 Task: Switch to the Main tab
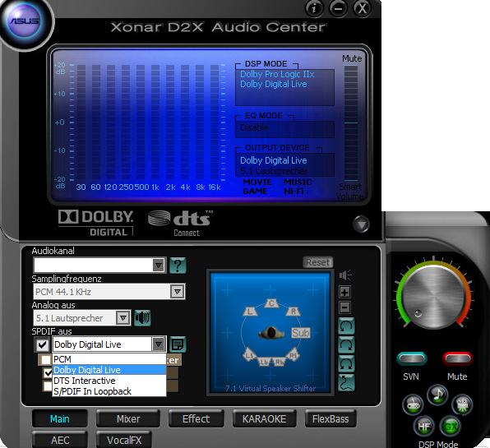point(60,418)
